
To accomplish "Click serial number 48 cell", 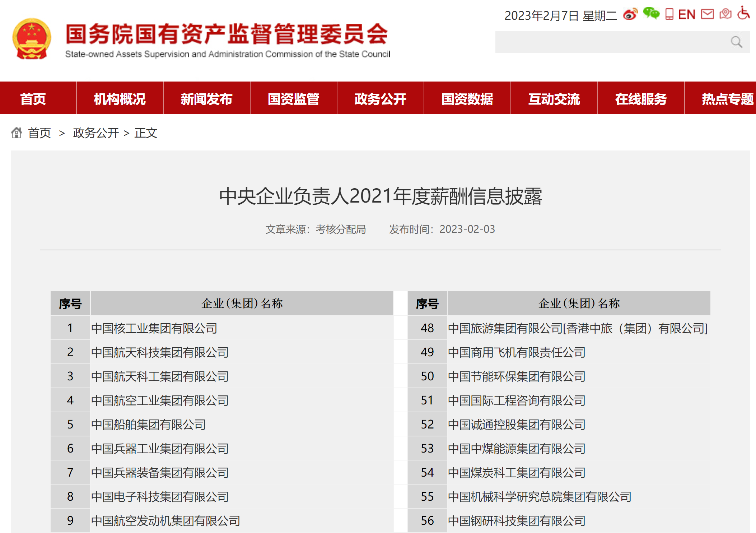I will [x=427, y=328].
